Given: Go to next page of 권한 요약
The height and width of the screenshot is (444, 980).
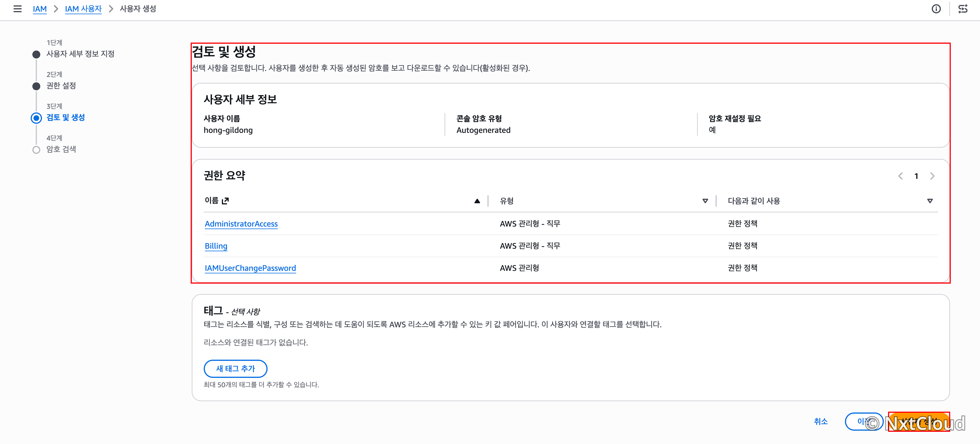Looking at the screenshot, I should (x=932, y=176).
